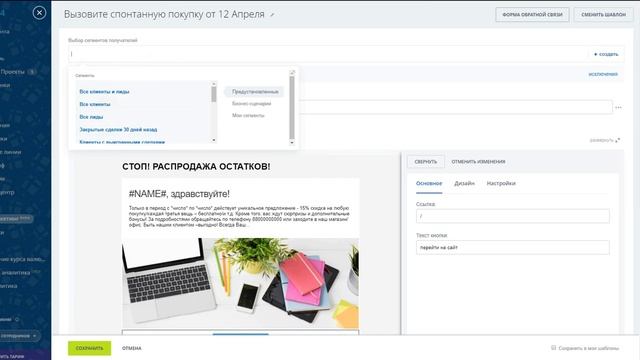Image resolution: width=640 pixels, height=360 pixels.
Task: Open 'Проекты' in the left sidebar
Action: pyautogui.click(x=13, y=71)
